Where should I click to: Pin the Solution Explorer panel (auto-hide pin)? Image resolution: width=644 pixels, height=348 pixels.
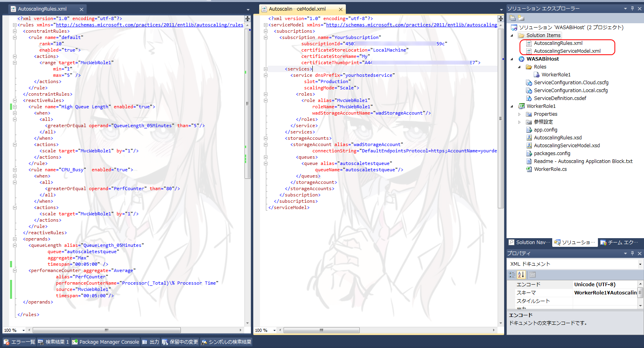pos(633,9)
